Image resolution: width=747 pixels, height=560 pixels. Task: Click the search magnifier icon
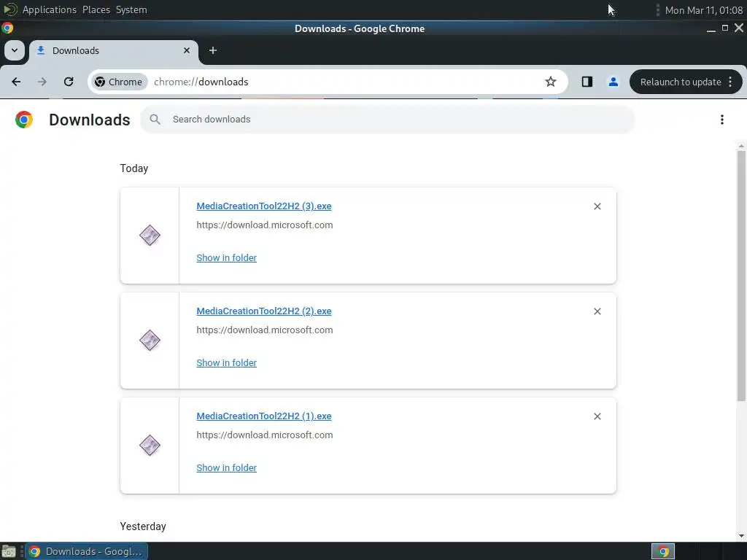pos(155,120)
